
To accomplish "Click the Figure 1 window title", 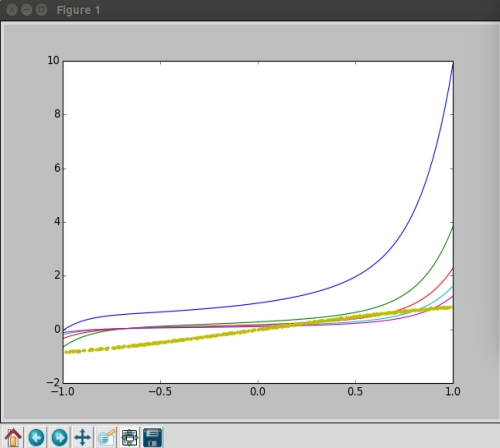I will coord(78,10).
